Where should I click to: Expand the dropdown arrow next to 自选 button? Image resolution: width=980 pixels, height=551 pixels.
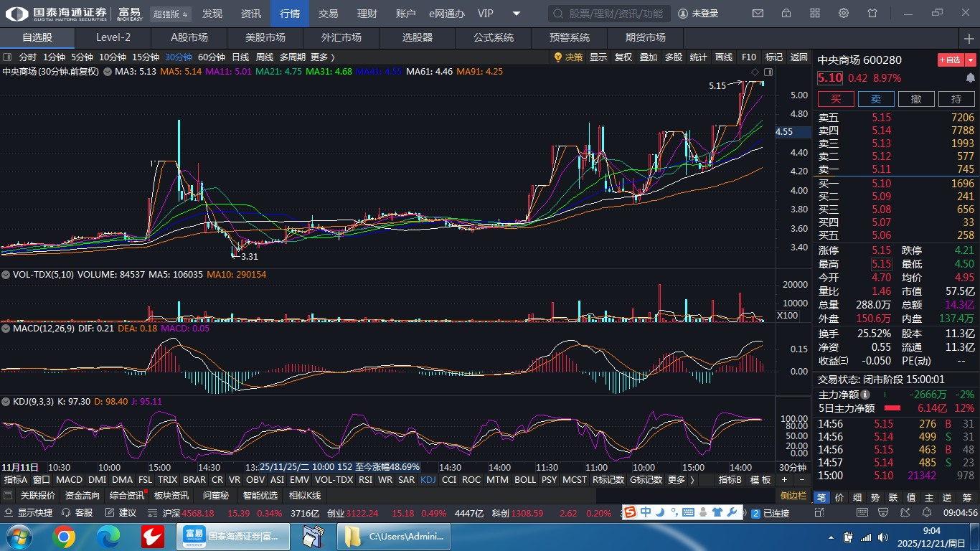tap(971, 60)
